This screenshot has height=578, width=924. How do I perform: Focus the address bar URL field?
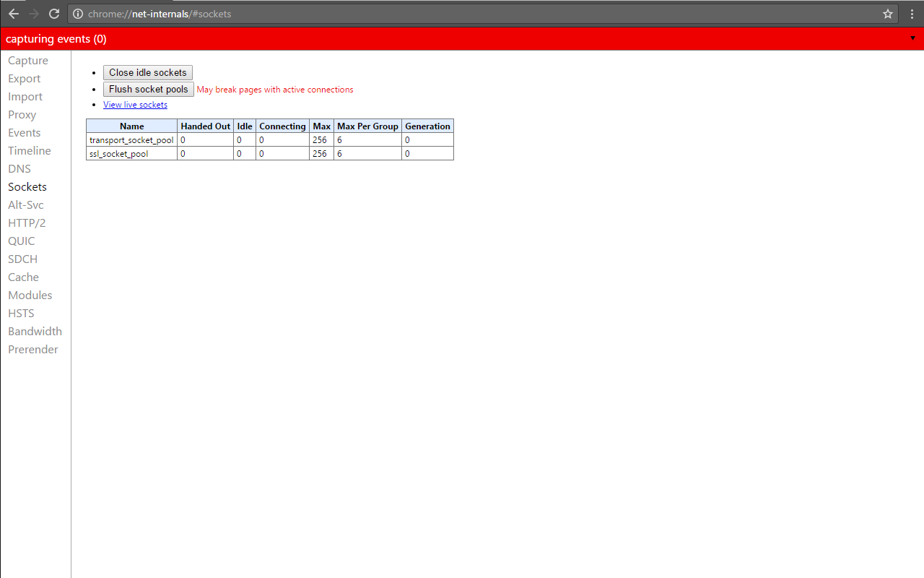[482, 14]
